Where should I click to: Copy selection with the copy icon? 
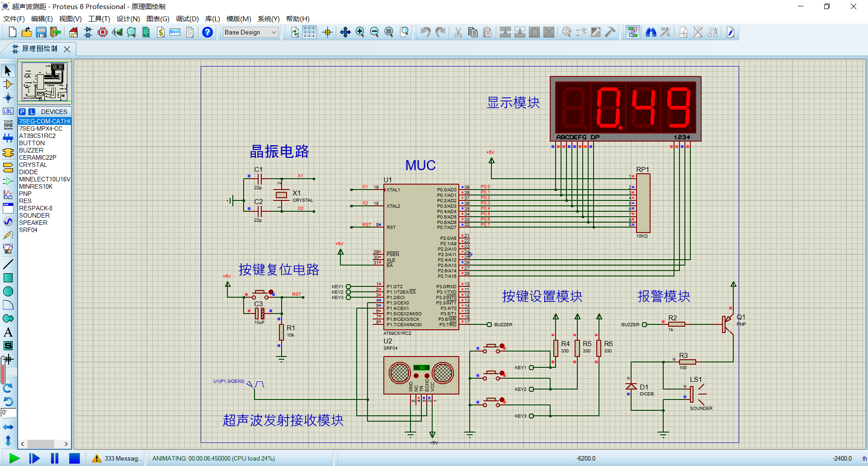pyautogui.click(x=473, y=32)
